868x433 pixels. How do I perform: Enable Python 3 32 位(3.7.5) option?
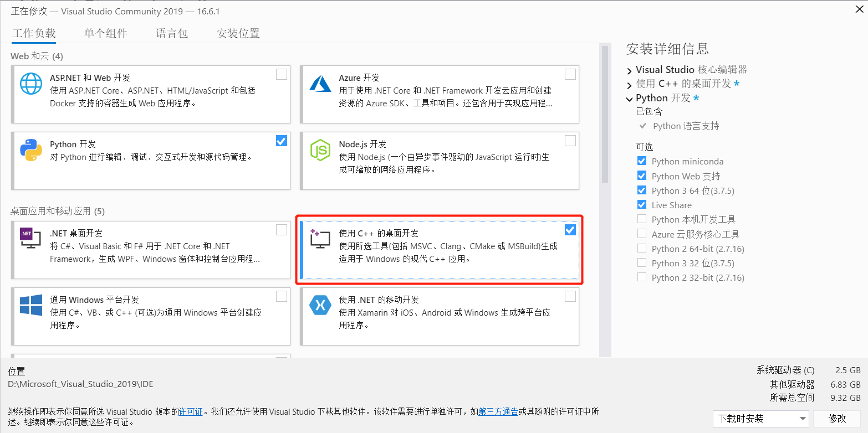coord(642,262)
